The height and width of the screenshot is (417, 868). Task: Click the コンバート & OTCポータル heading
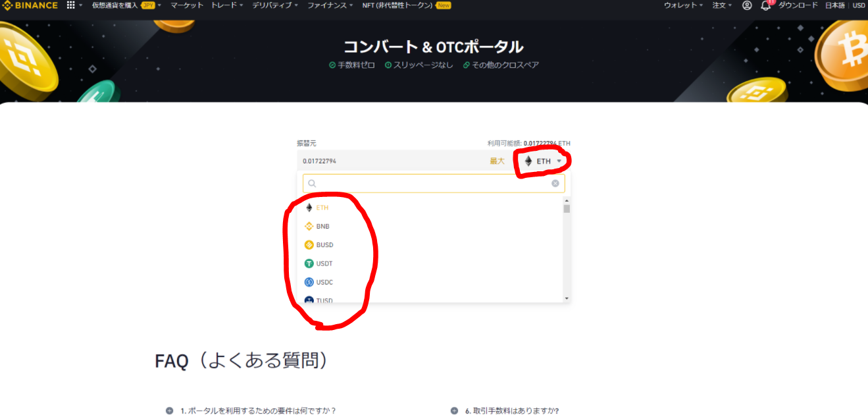coord(434,46)
